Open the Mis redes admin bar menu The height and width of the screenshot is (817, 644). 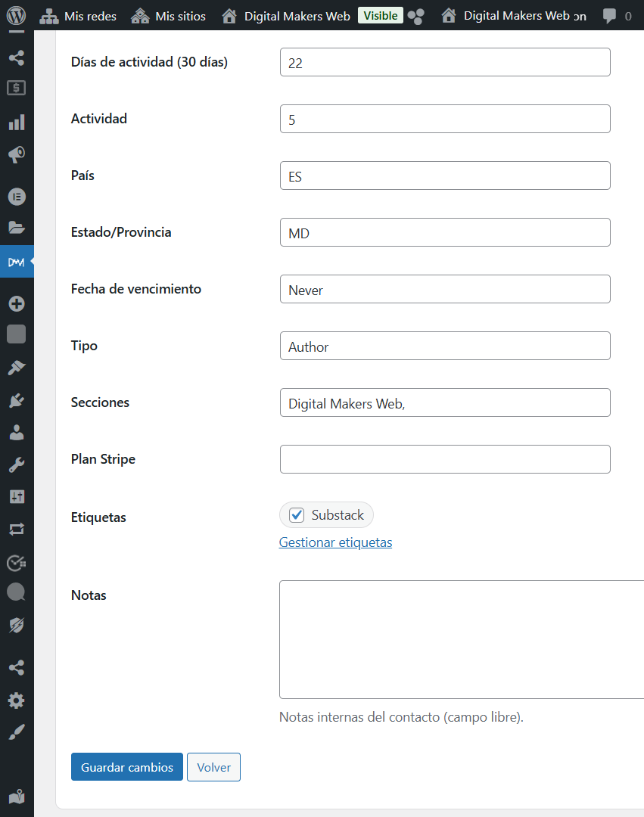coord(79,15)
